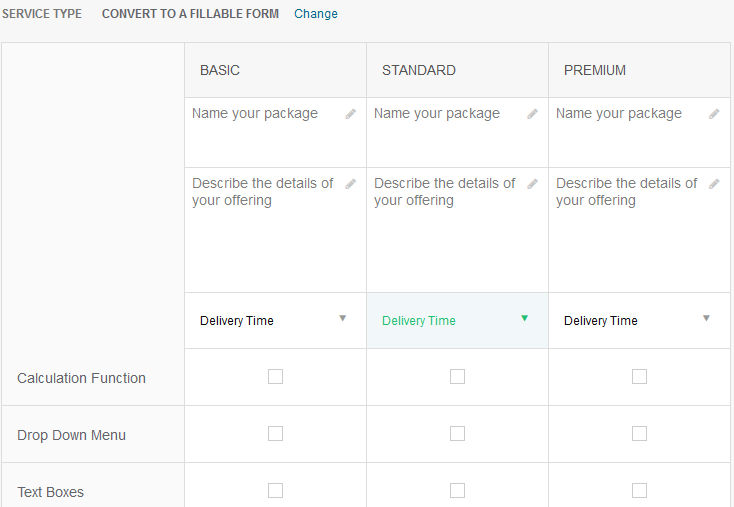Click pencil icon beside Basic package name

(351, 114)
